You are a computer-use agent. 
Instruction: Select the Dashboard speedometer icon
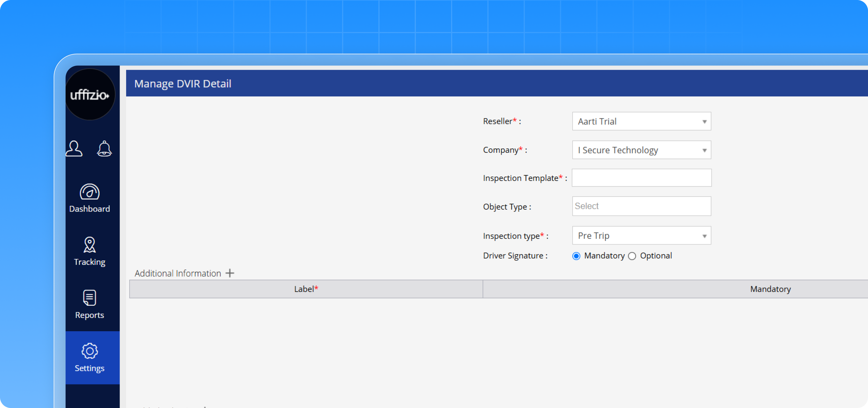pos(89,192)
